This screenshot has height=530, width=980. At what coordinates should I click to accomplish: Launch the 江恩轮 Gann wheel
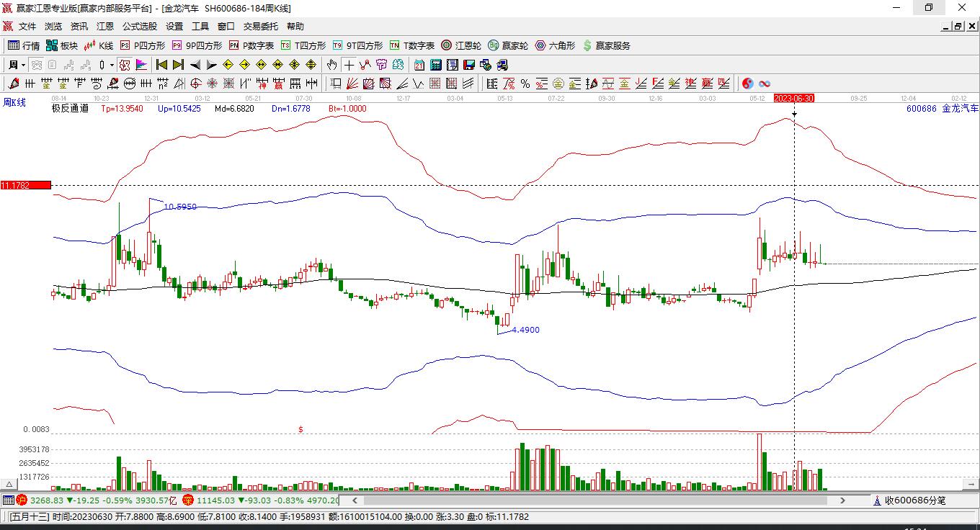click(461, 45)
